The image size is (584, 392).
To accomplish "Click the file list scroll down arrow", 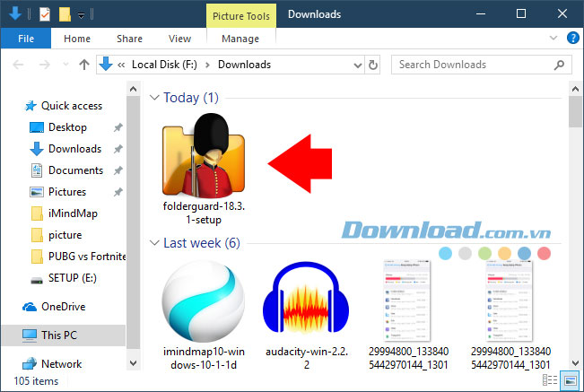I will [575, 363].
